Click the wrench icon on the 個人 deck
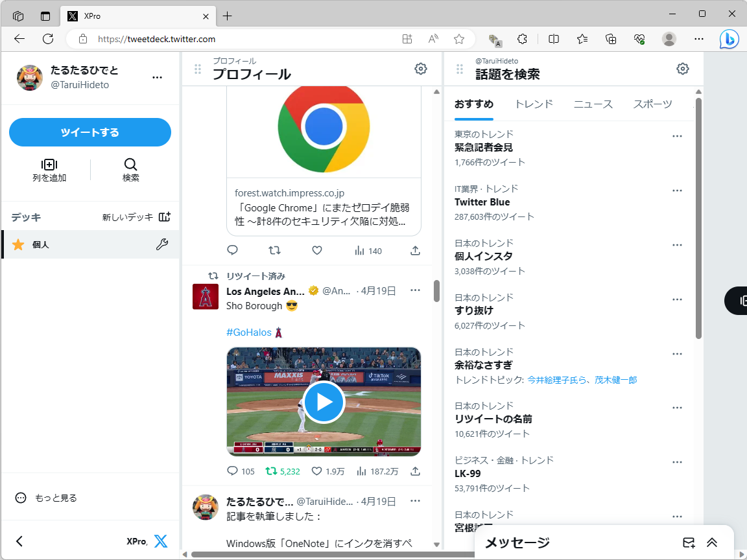 pos(163,244)
